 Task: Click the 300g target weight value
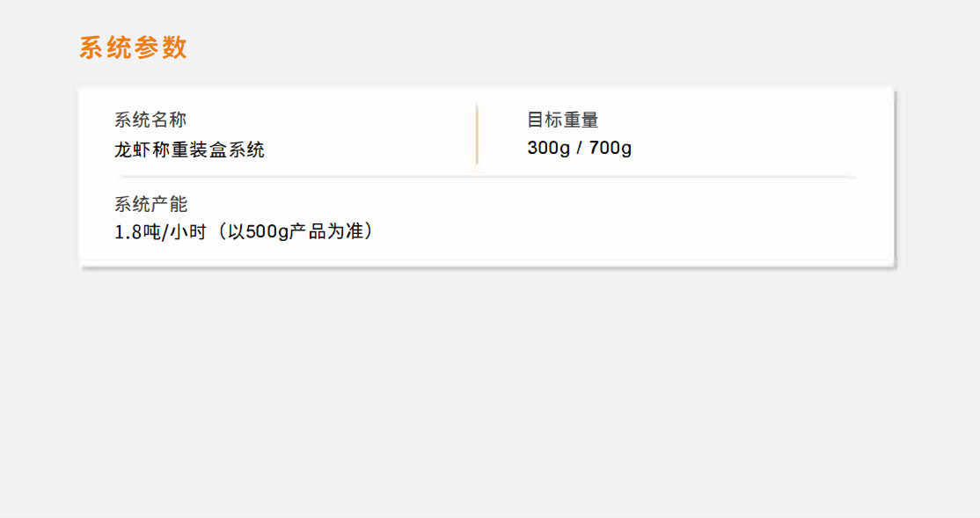pos(548,148)
